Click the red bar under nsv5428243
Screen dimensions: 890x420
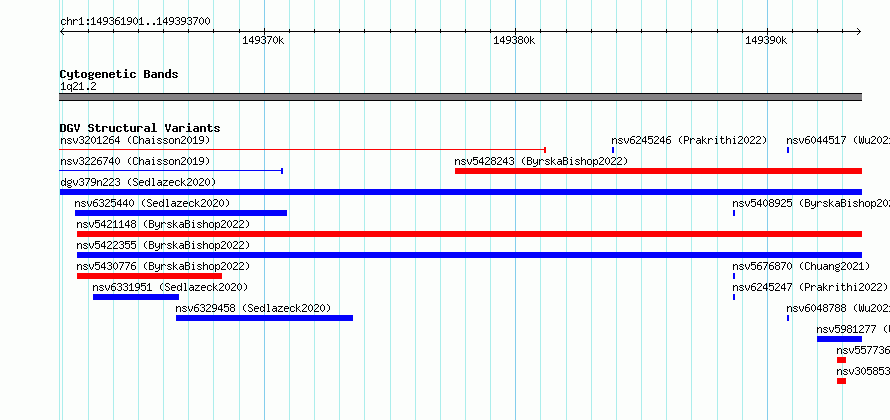(x=658, y=171)
